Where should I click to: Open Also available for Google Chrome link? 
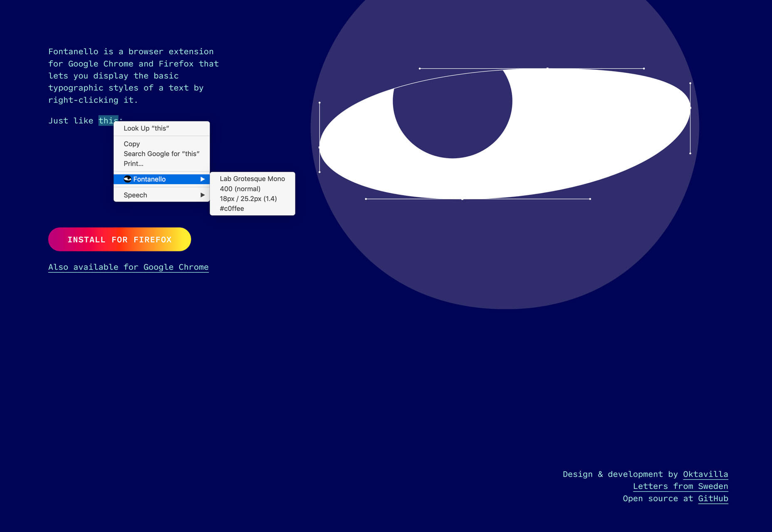click(x=129, y=267)
